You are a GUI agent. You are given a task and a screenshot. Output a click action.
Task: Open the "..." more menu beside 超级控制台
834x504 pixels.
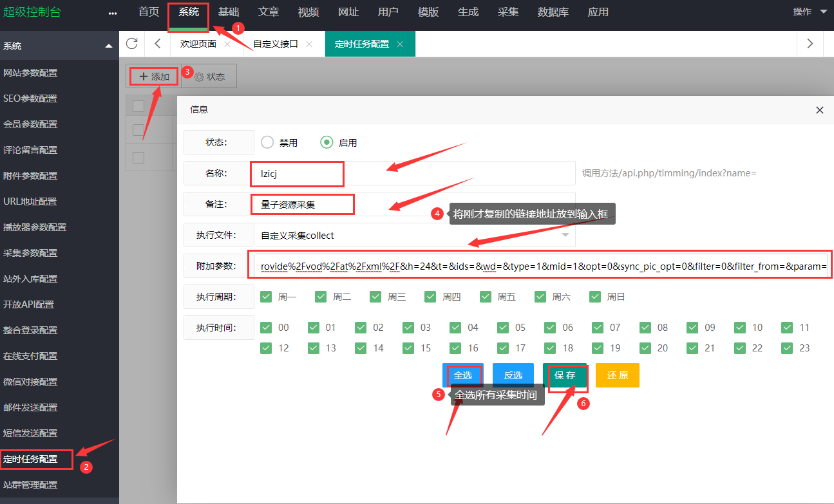[113, 12]
